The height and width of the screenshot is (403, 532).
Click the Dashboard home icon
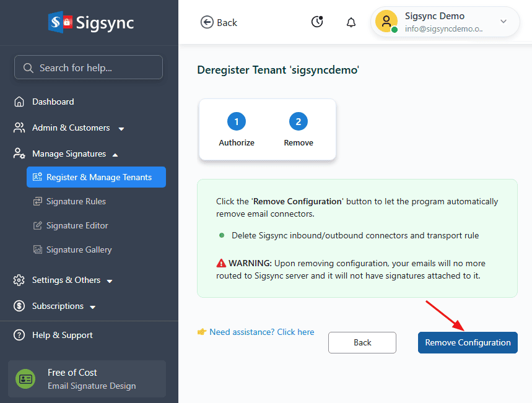[20, 102]
